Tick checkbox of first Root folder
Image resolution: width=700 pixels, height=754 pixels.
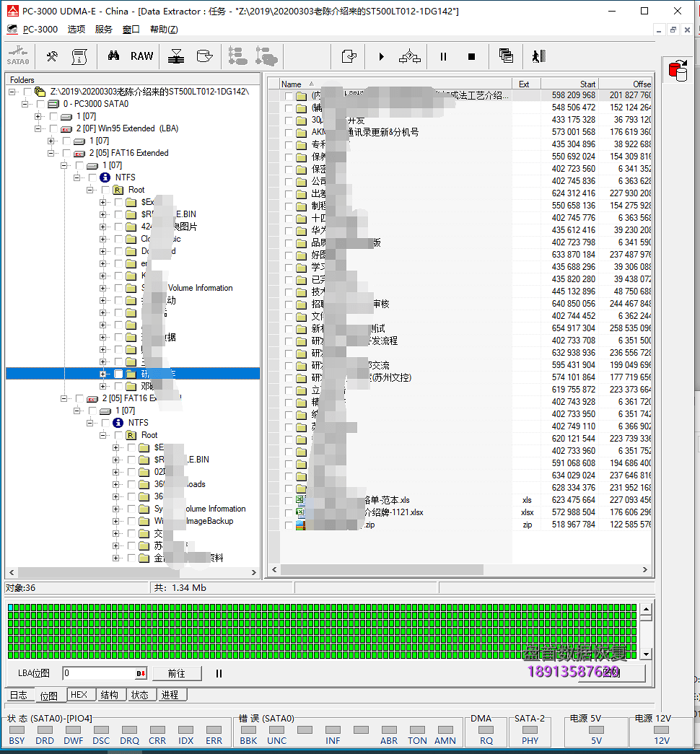[x=105, y=190]
